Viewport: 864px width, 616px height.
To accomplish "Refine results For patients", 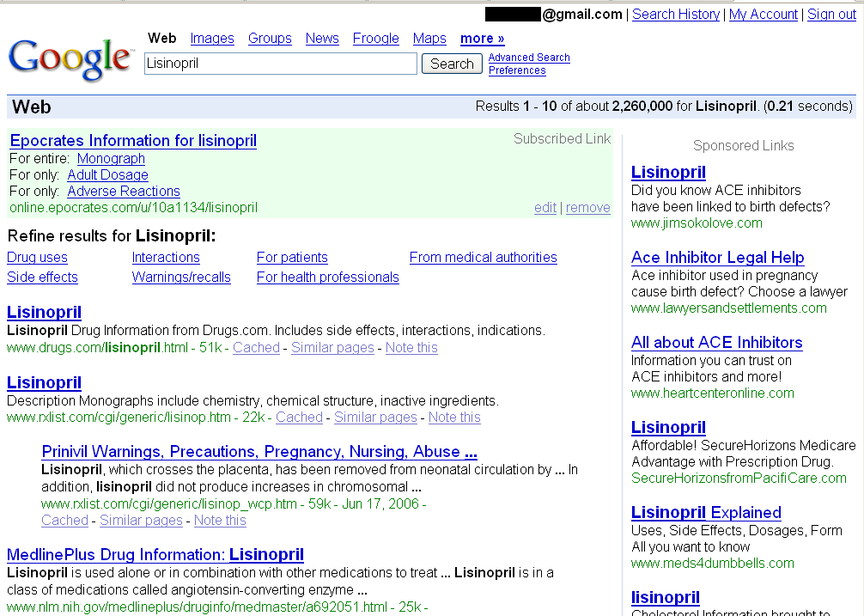I will tap(292, 257).
